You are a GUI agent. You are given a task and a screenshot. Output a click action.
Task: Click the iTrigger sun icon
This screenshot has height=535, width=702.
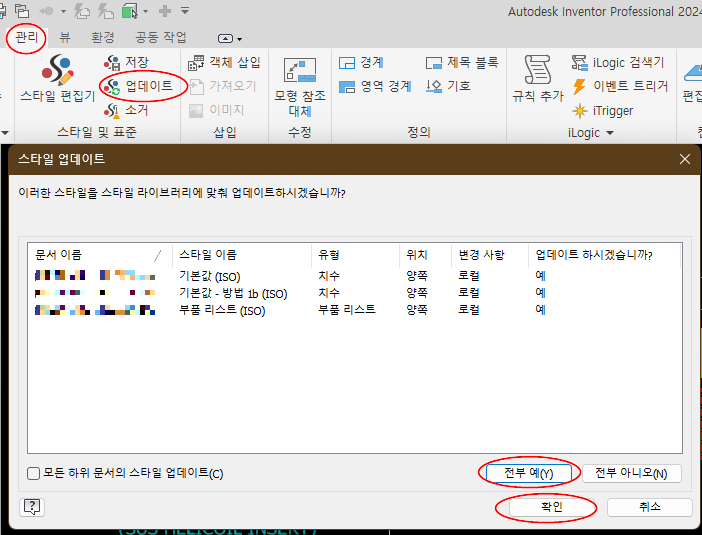pyautogui.click(x=579, y=111)
